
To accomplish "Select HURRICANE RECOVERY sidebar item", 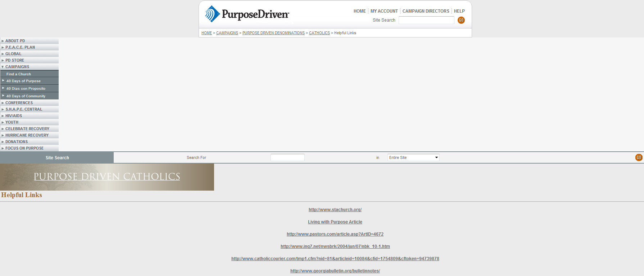I will tap(27, 135).
